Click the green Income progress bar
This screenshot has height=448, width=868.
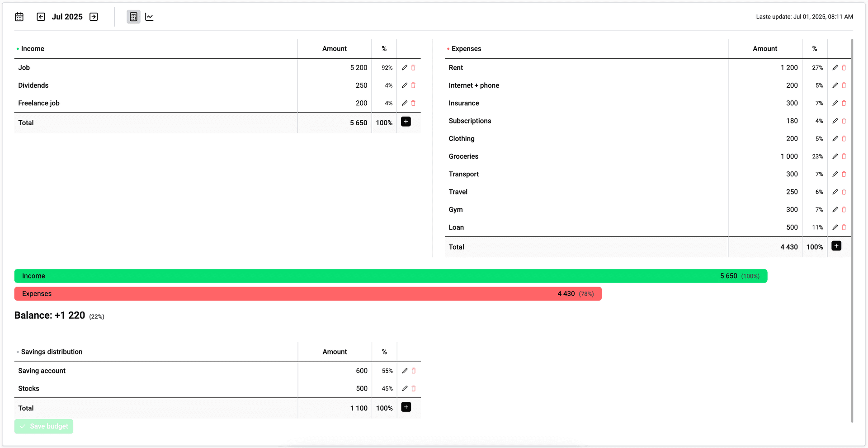tap(391, 276)
